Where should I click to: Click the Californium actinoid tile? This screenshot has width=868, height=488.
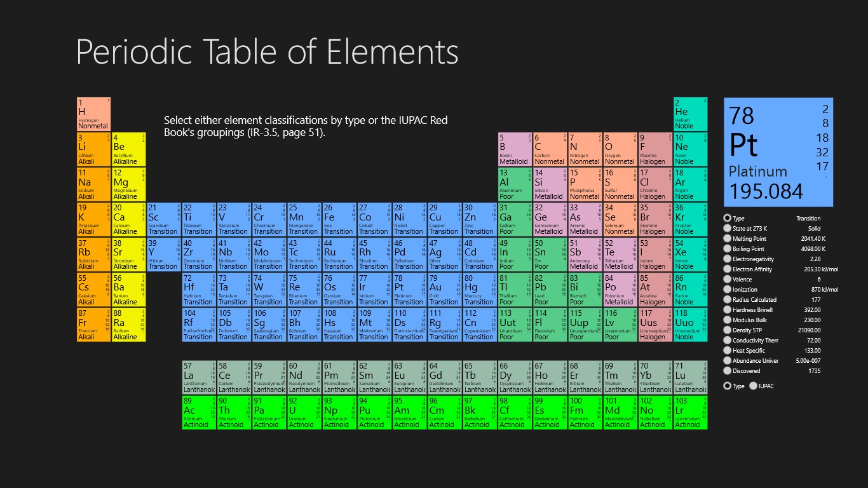click(515, 412)
